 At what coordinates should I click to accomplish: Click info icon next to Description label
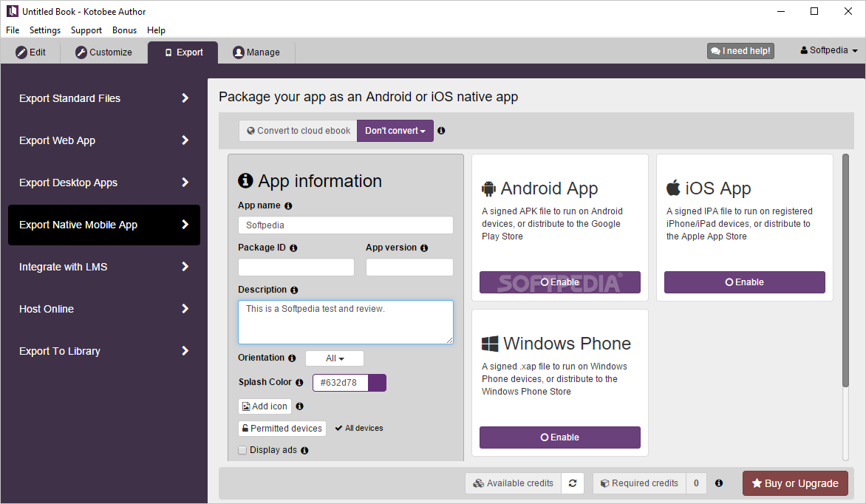[x=294, y=290]
